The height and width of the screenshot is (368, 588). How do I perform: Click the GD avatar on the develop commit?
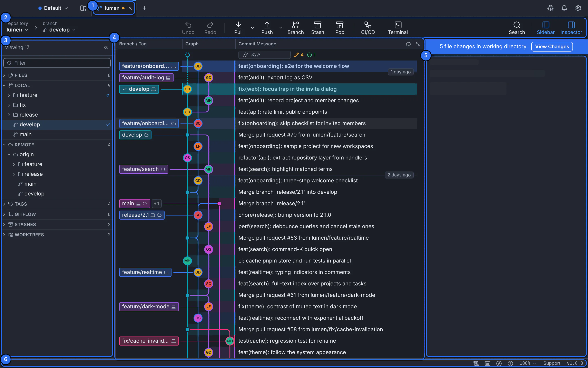(187, 89)
